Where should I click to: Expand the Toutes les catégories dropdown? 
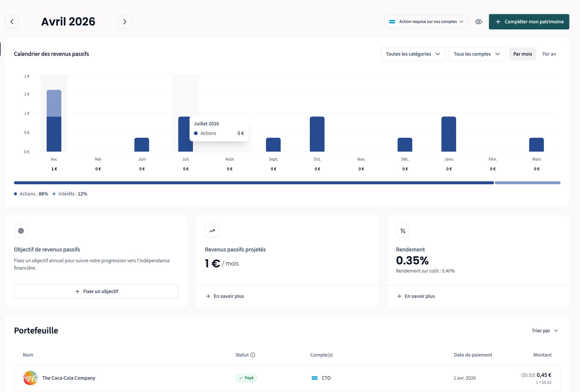(x=413, y=54)
